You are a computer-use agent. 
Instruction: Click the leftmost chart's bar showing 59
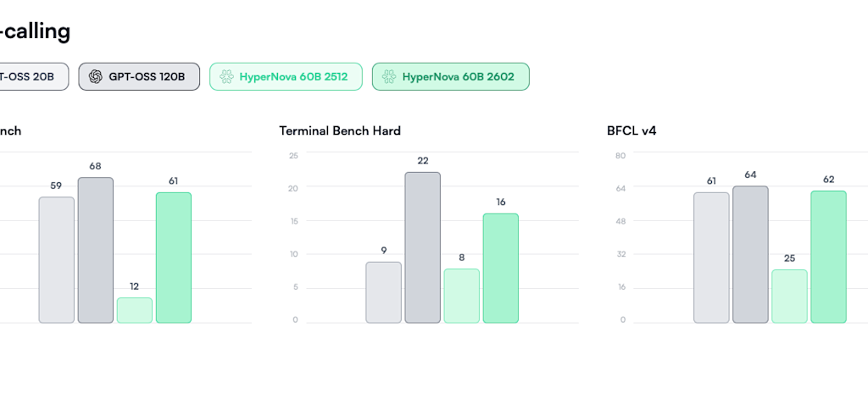(56, 260)
